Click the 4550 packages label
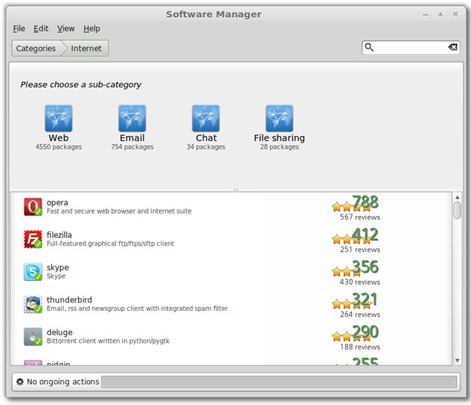This screenshot has width=471, height=405. (59, 147)
